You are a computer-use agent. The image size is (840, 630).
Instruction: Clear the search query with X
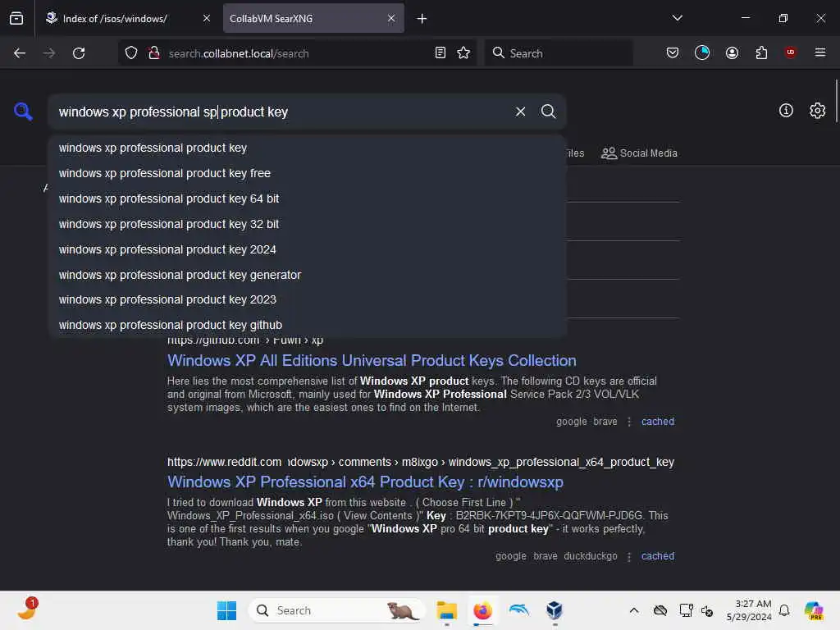click(520, 112)
